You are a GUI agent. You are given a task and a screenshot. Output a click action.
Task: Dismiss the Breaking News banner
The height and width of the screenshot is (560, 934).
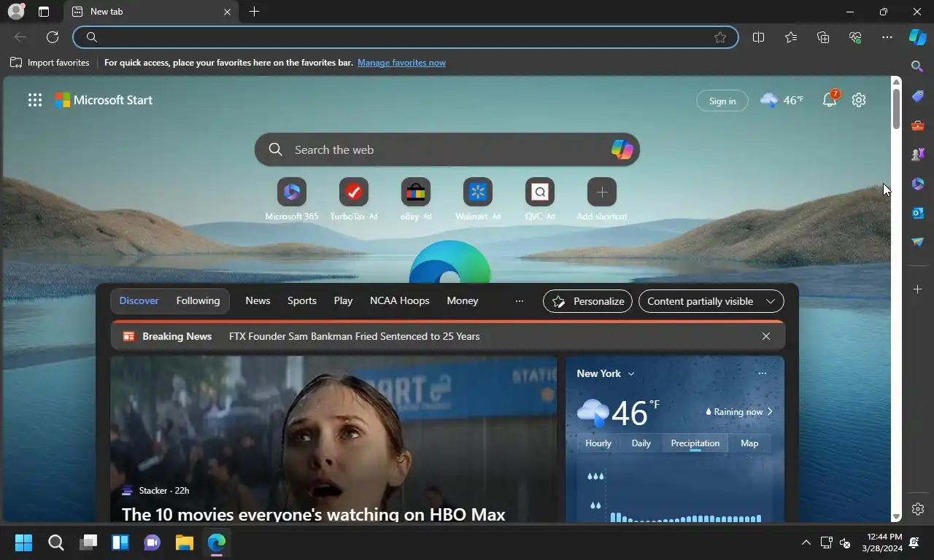pyautogui.click(x=766, y=336)
